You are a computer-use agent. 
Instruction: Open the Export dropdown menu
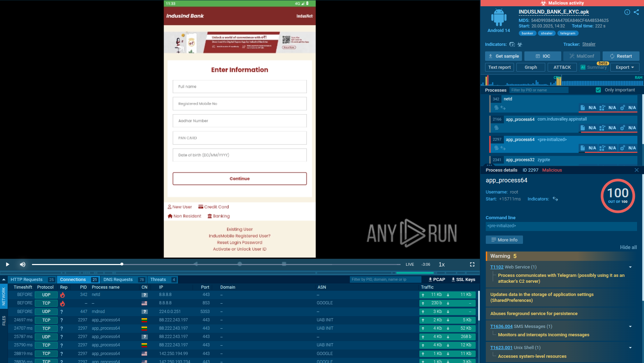point(625,67)
